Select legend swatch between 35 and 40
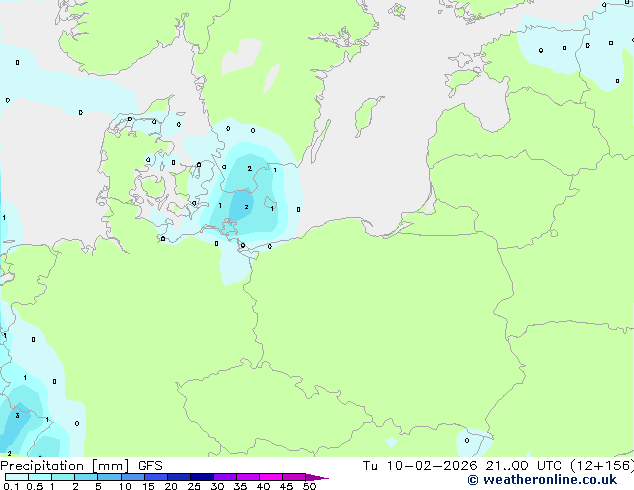This screenshot has width=634, height=490. click(x=248, y=477)
